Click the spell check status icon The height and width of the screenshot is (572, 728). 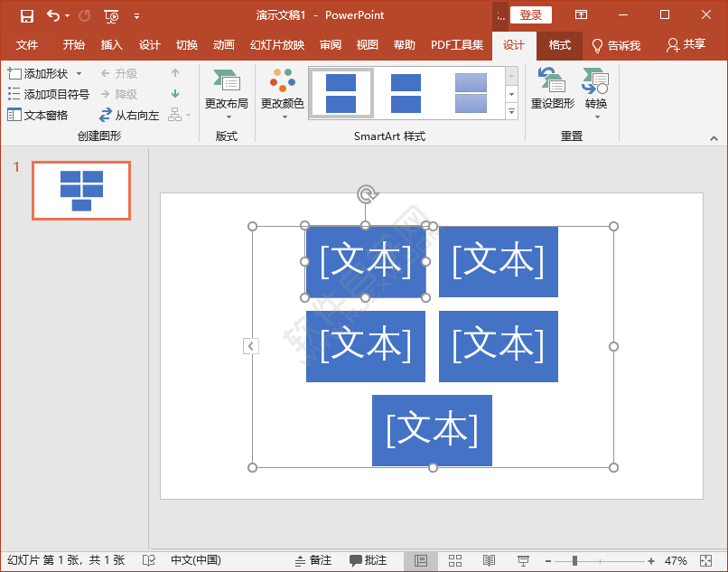pos(149,560)
